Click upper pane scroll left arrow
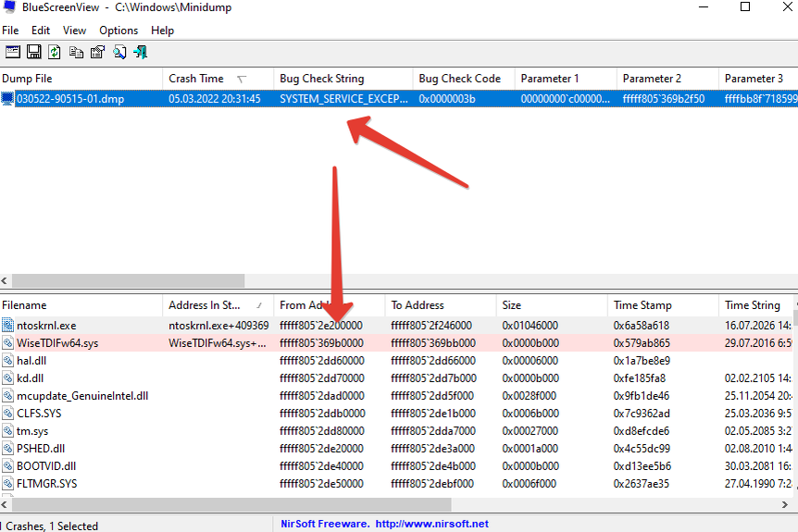 pyautogui.click(x=5, y=280)
